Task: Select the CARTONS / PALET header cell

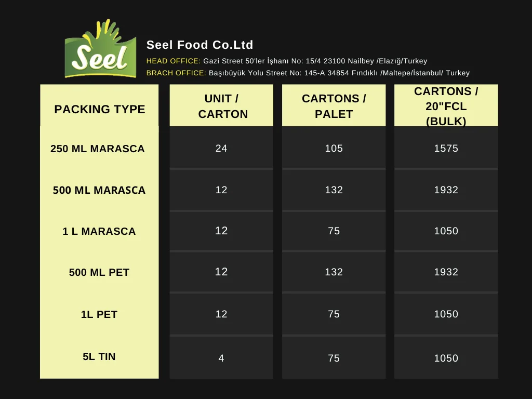Action: click(x=334, y=106)
